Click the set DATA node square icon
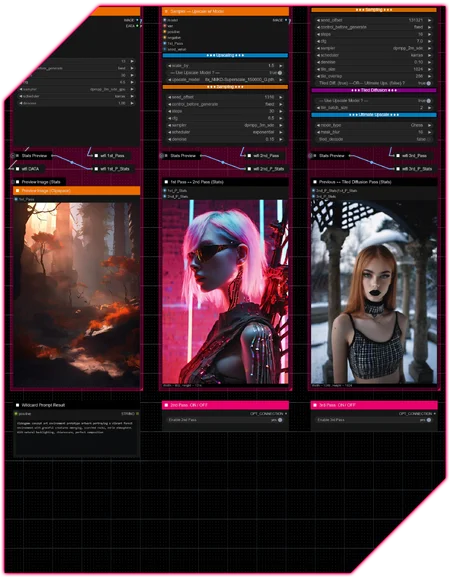 (17, 169)
